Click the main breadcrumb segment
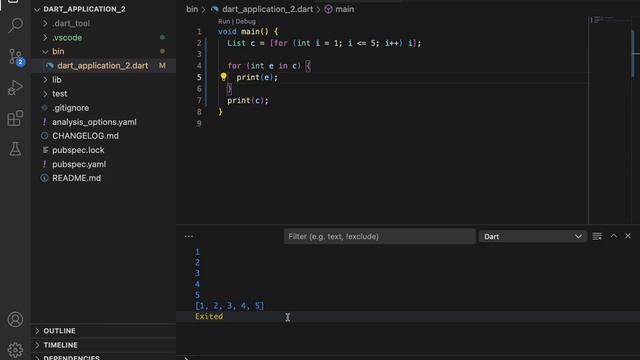 (344, 9)
